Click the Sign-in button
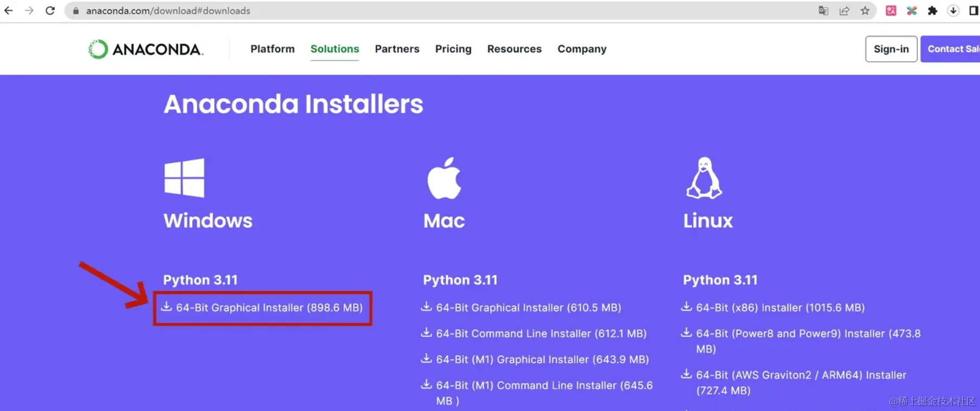The image size is (980, 411). tap(891, 49)
